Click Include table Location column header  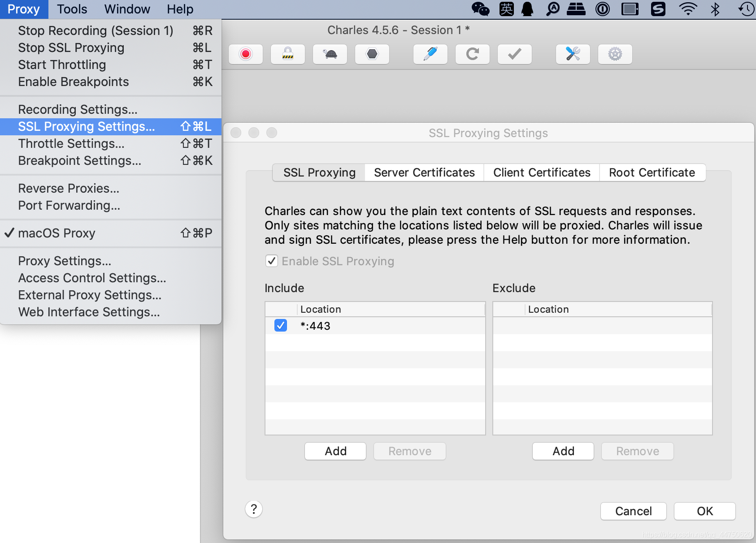tap(391, 309)
